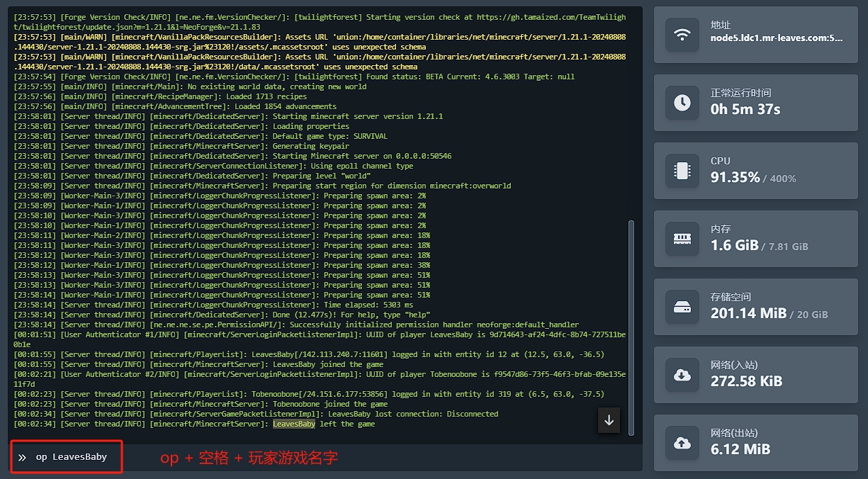Image resolution: width=868 pixels, height=479 pixels.
Task: Click the uptime clock icon
Action: tap(682, 103)
